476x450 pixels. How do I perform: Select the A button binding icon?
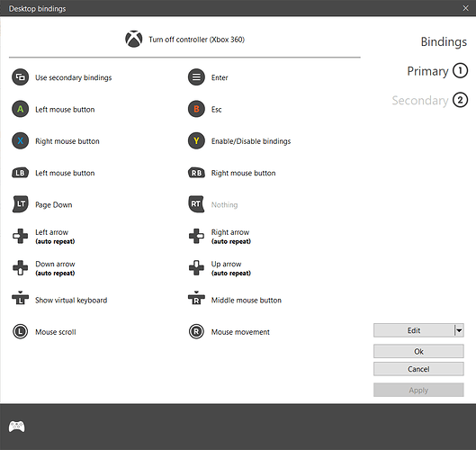[21, 109]
